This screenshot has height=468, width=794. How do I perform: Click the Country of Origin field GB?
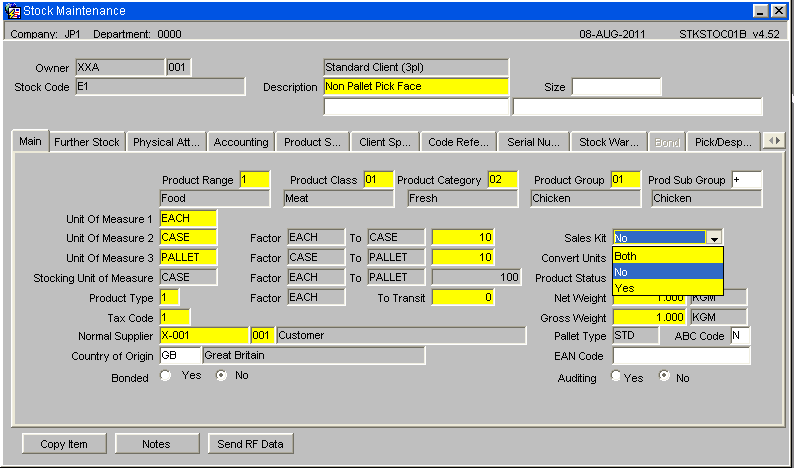180,356
